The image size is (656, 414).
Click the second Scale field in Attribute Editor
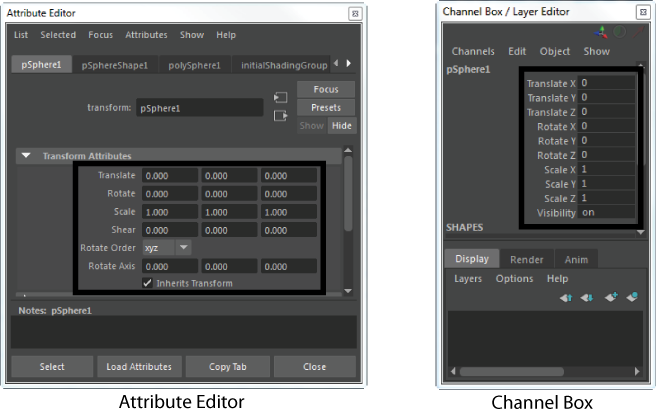pyautogui.click(x=229, y=212)
